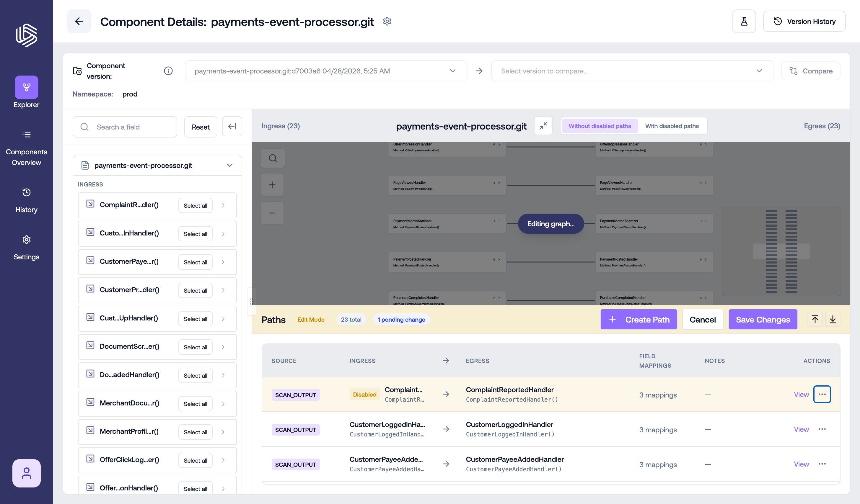This screenshot has height=504, width=860.
Task: Open Version History
Action: [x=804, y=22]
